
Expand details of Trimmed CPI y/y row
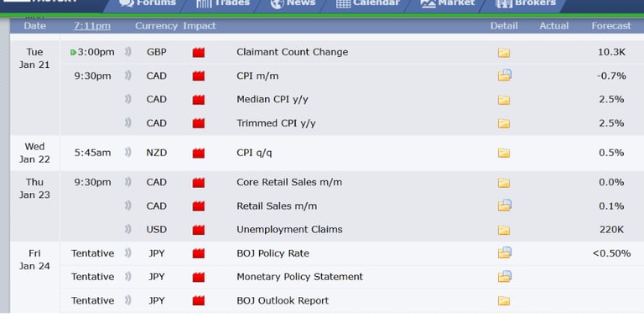pyautogui.click(x=504, y=123)
